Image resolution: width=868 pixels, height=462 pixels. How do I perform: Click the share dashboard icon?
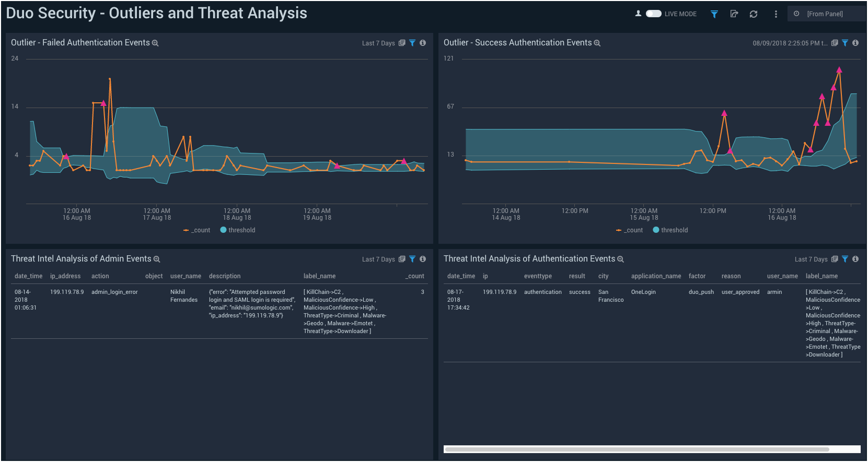point(734,14)
